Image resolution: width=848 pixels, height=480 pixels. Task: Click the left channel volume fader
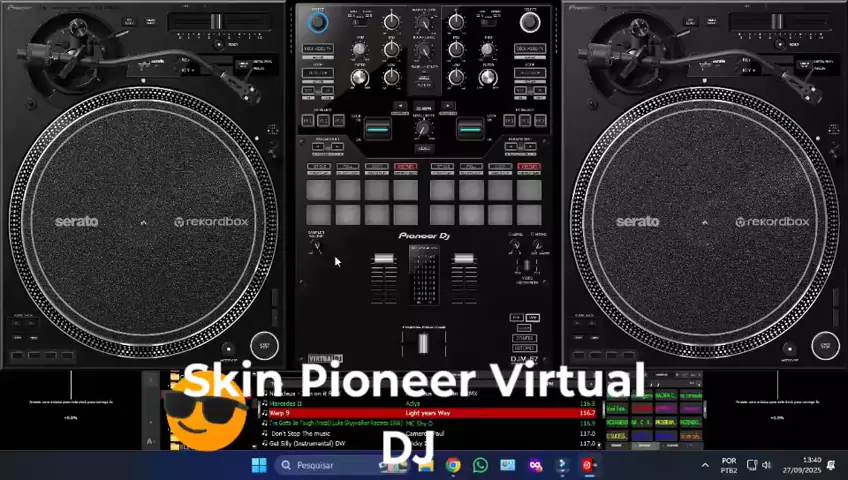pyautogui.click(x=383, y=258)
